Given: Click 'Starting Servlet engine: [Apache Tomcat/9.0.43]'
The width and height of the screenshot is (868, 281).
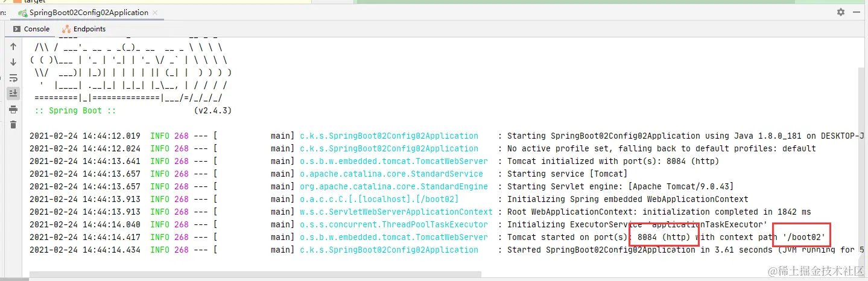Looking at the screenshot, I should pos(620,186).
